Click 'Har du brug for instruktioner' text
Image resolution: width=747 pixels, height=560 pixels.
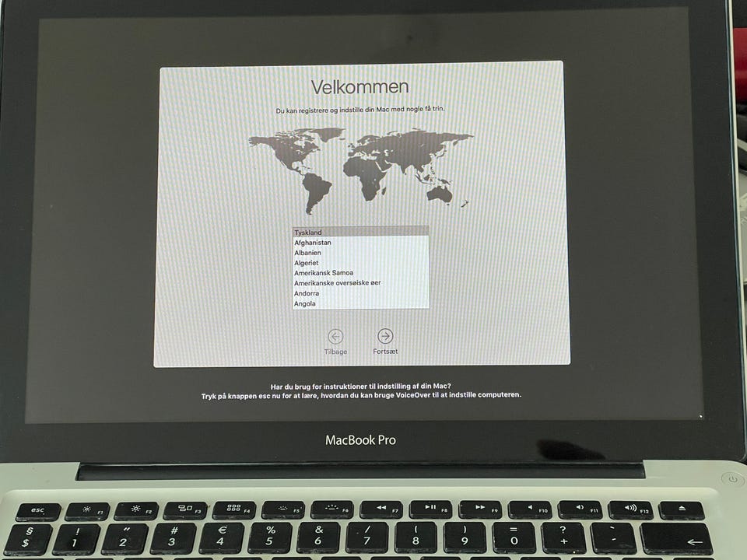click(360, 387)
